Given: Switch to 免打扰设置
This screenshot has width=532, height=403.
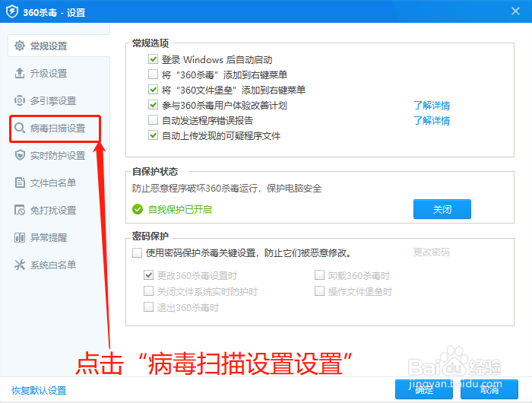Looking at the screenshot, I should pyautogui.click(x=53, y=210).
